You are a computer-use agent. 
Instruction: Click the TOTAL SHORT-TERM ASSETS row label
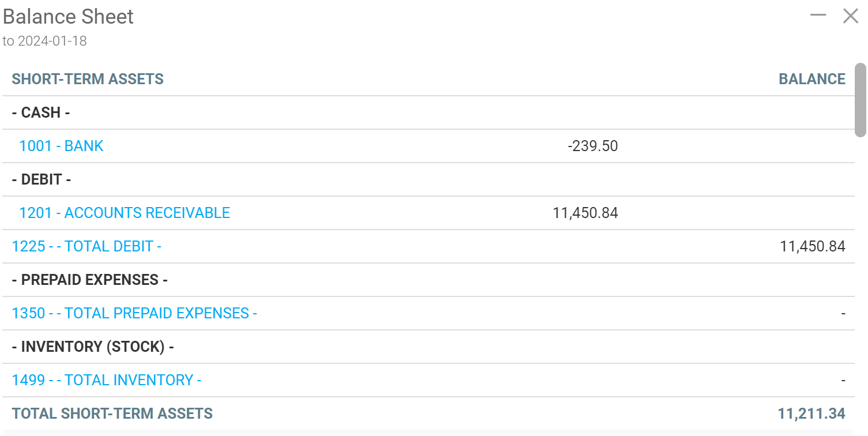[x=112, y=414]
